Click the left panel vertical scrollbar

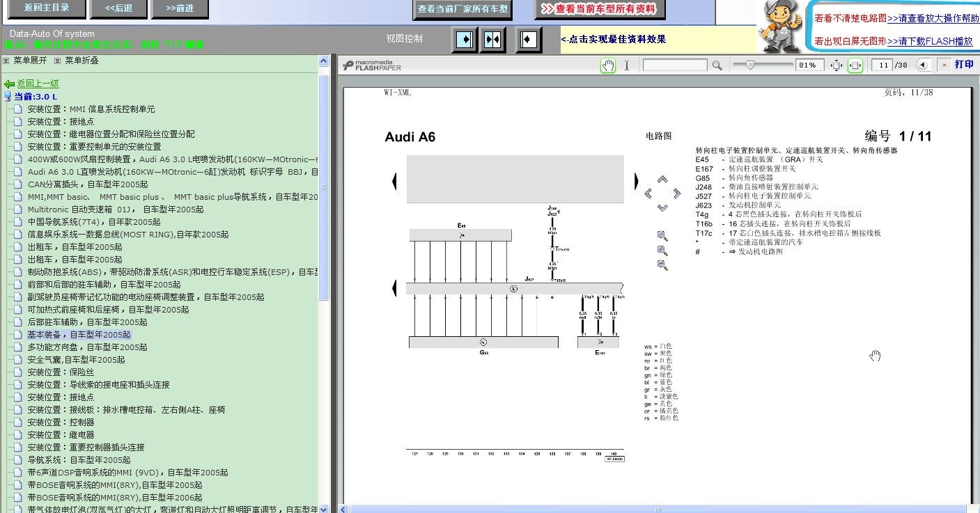tap(324, 188)
